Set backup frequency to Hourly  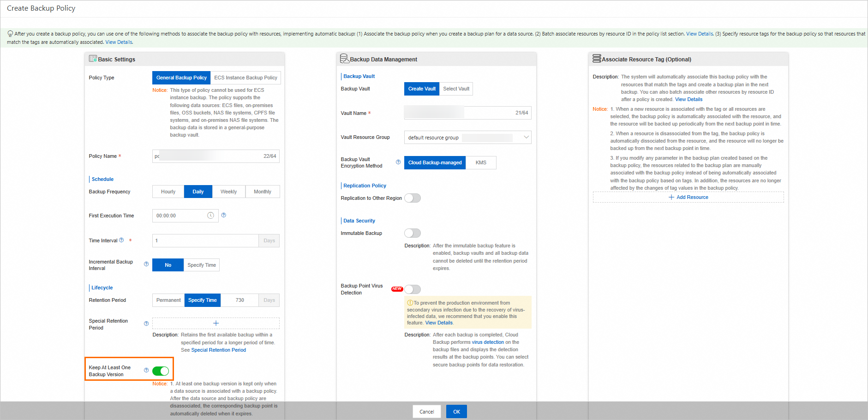(x=168, y=192)
